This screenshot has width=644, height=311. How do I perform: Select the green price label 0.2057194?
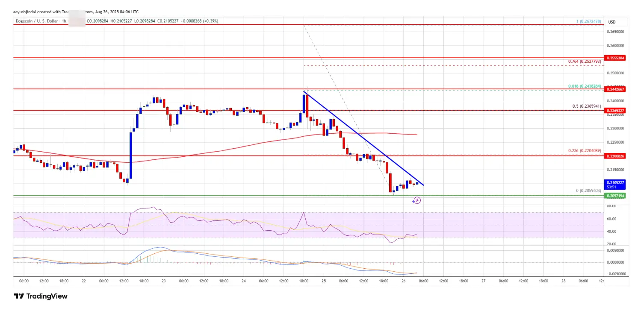point(615,195)
